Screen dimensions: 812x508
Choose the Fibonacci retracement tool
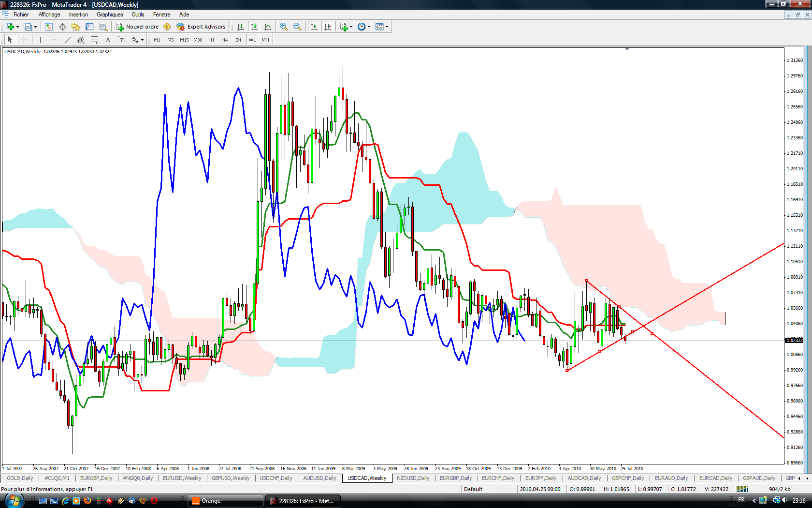pyautogui.click(x=95, y=40)
